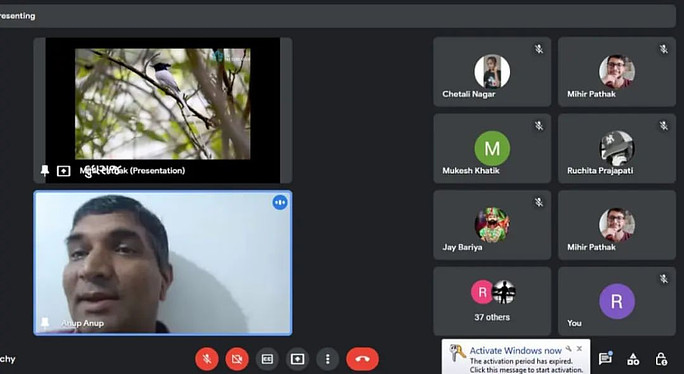Image resolution: width=684 pixels, height=374 pixels.
Task: Turn on the camera button
Action: pyautogui.click(x=237, y=359)
